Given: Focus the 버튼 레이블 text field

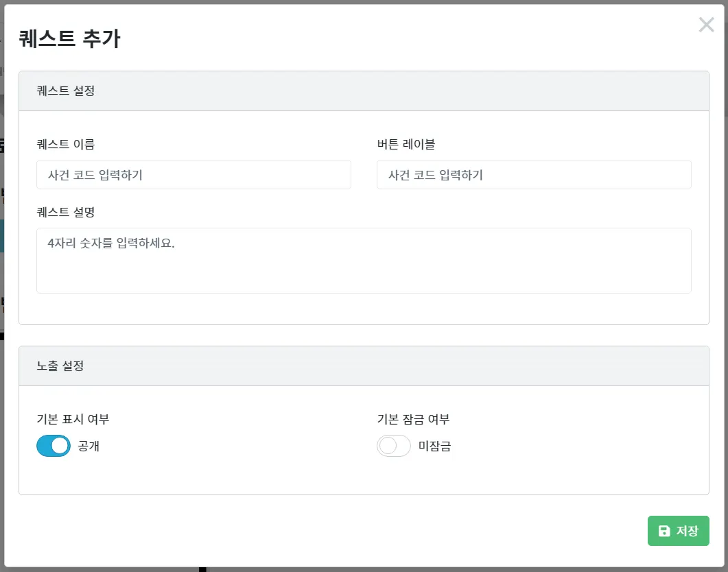Looking at the screenshot, I should (534, 175).
